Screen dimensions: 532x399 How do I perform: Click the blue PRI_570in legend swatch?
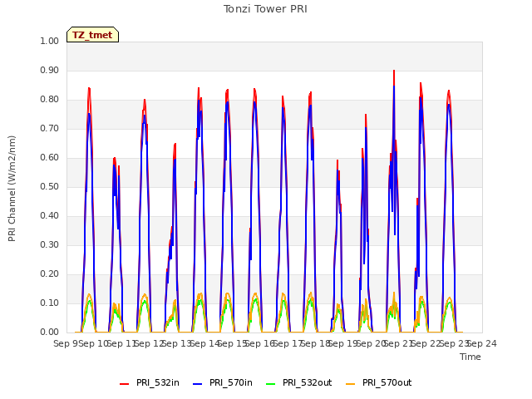coord(198,384)
